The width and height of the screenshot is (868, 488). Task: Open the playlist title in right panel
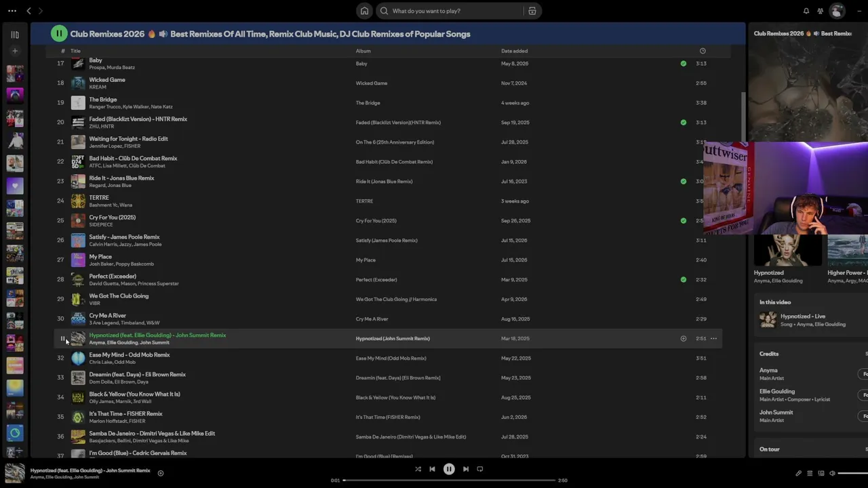[x=803, y=34]
